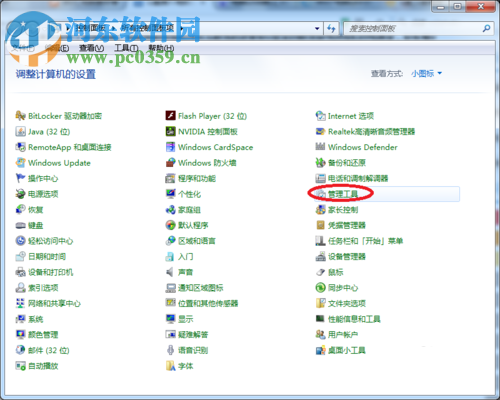Click the 设备和打印机 printer icon
Viewport: 500px width, 400px height.
click(20, 272)
